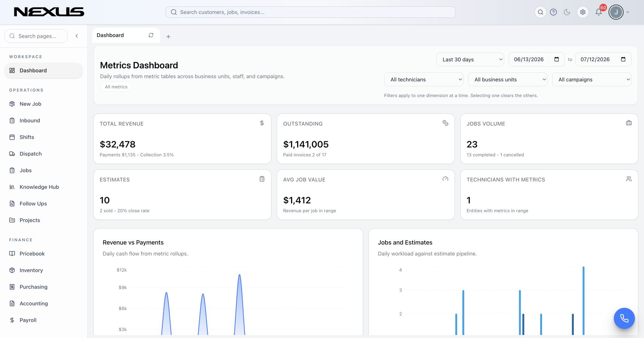Expand the account chevron next to avatar
The image size is (644, 338).
[628, 12]
